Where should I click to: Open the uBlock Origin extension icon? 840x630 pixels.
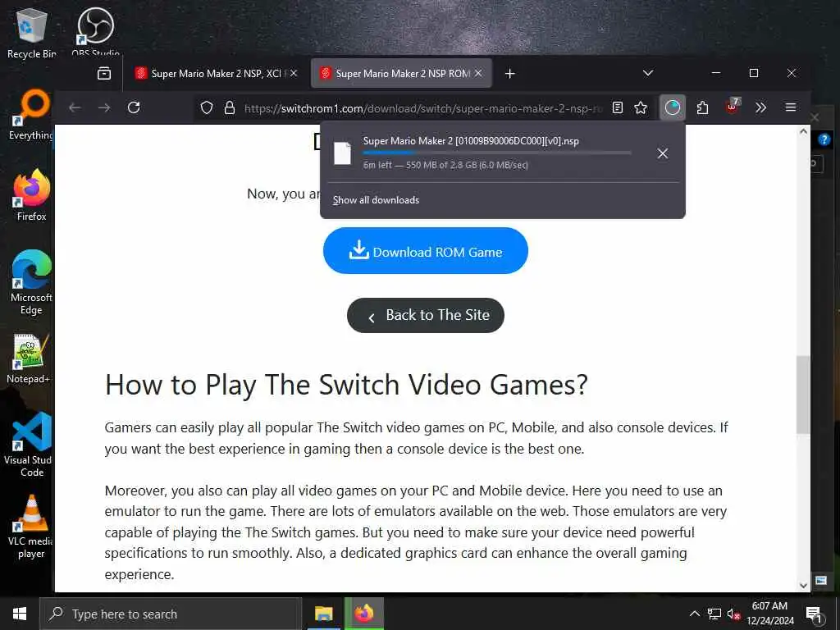coord(733,107)
